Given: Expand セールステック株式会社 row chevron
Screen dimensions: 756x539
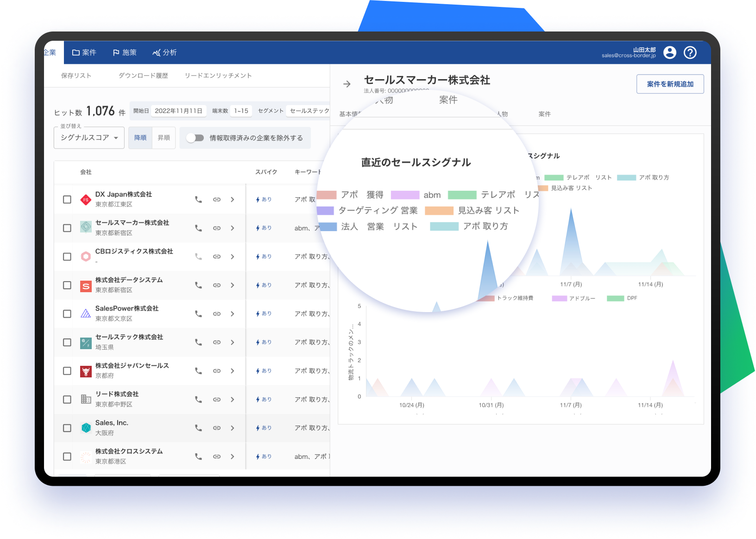Looking at the screenshot, I should click(x=233, y=342).
